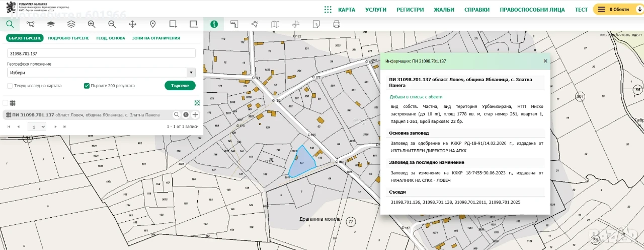Open the УСЛУГИ menu
644x250 pixels.
pyautogui.click(x=376, y=10)
